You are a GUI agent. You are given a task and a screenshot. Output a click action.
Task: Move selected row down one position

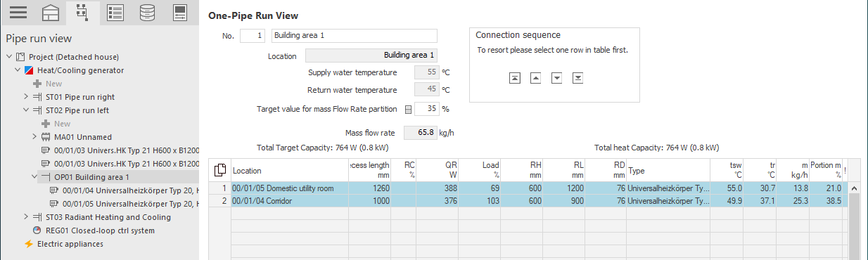click(x=556, y=78)
